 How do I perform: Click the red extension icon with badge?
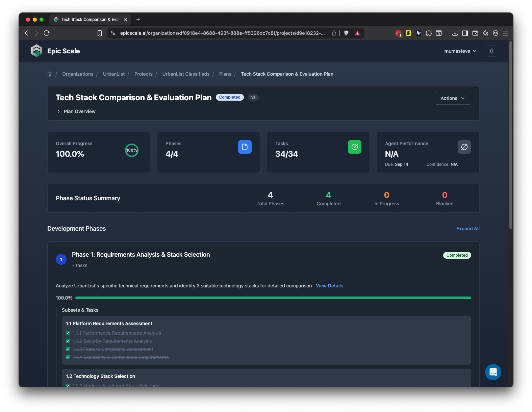coord(399,33)
